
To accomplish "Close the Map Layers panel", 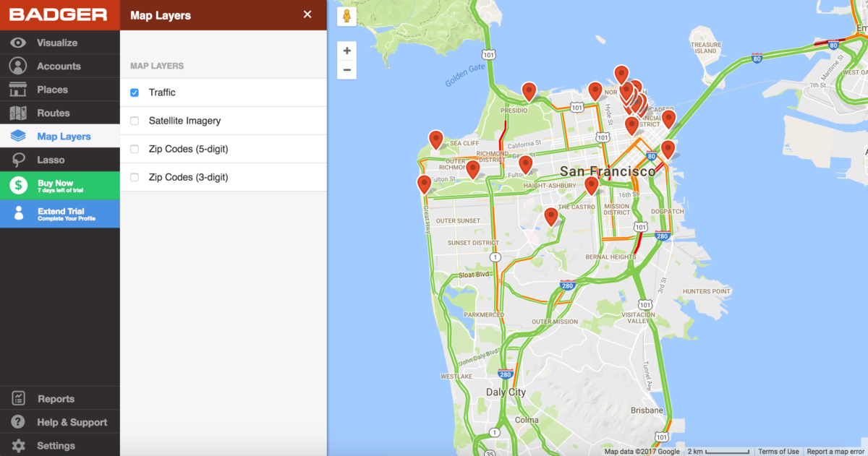I will pyautogui.click(x=307, y=14).
